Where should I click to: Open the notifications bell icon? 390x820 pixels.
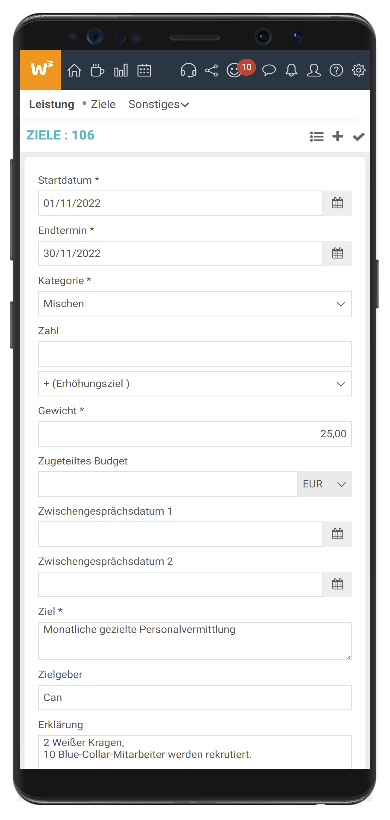tap(291, 70)
